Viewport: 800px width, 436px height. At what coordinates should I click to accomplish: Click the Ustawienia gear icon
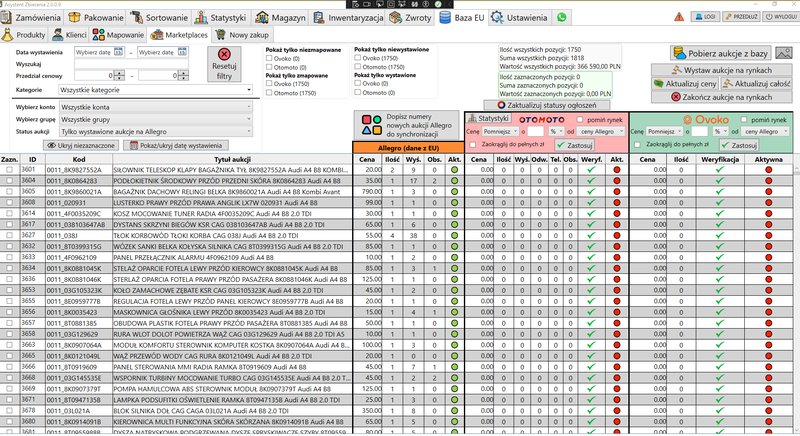pos(497,17)
